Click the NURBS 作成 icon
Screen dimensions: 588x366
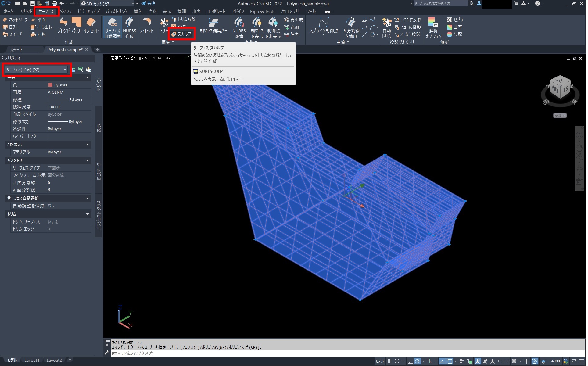(x=130, y=27)
